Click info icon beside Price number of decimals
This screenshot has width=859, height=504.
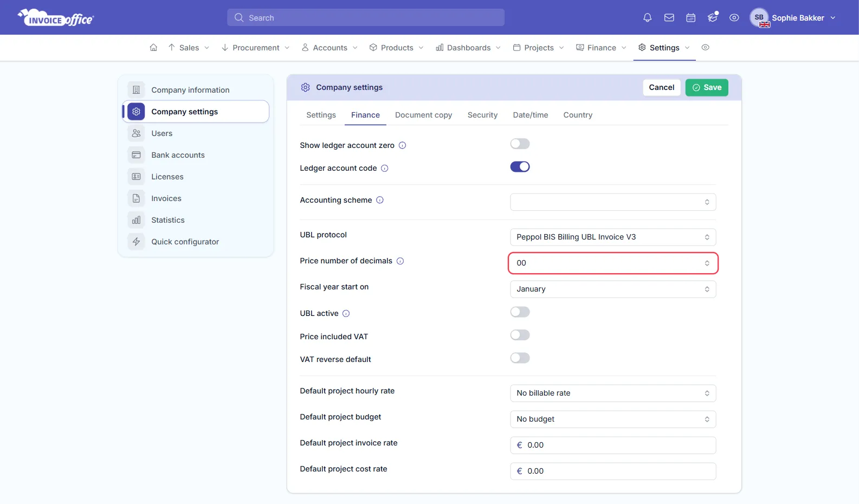pos(400,261)
